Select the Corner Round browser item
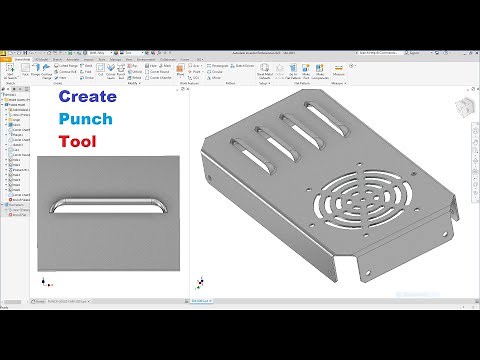Image resolution: width=480 pixels, height=360 pixels. coord(19,155)
